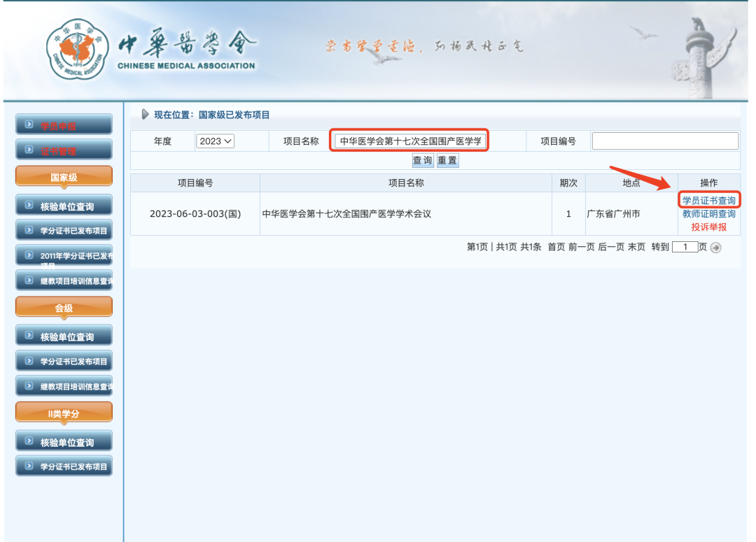This screenshot has height=542, width=756.
Task: Click the 操作 column header
Action: click(x=708, y=183)
